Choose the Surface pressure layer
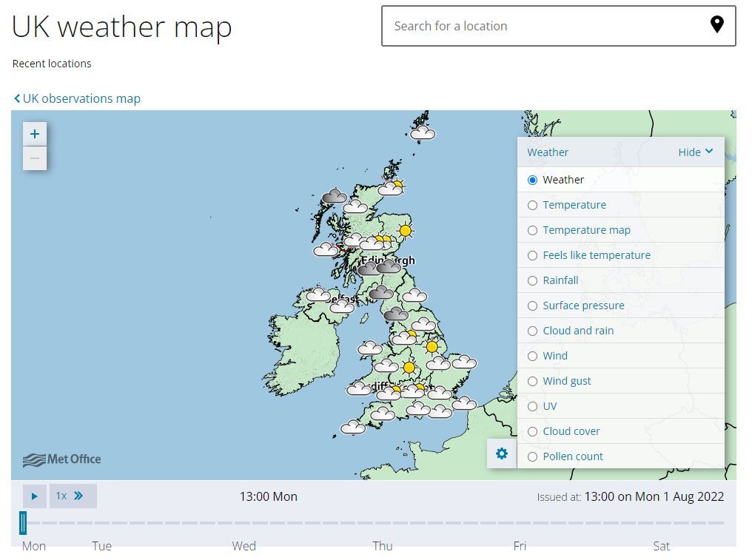Viewport: 752px width, 560px height. 532,306
